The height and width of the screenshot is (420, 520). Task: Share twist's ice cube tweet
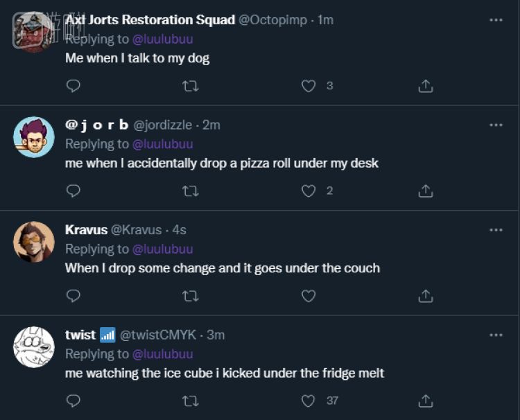click(x=426, y=401)
